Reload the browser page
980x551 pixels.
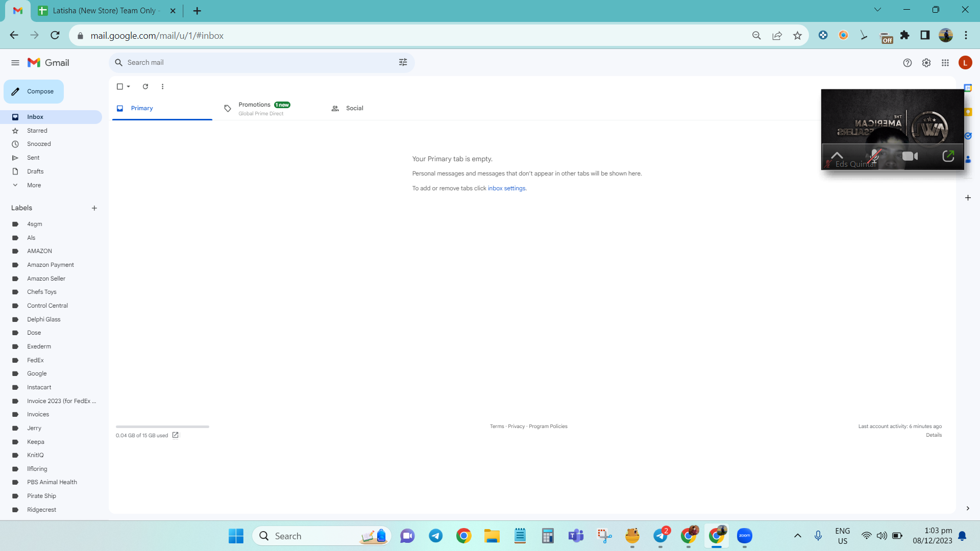click(55, 35)
